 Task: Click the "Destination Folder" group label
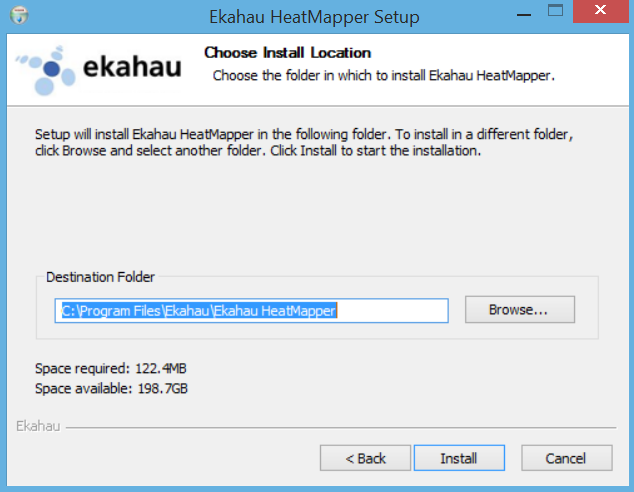click(100, 277)
